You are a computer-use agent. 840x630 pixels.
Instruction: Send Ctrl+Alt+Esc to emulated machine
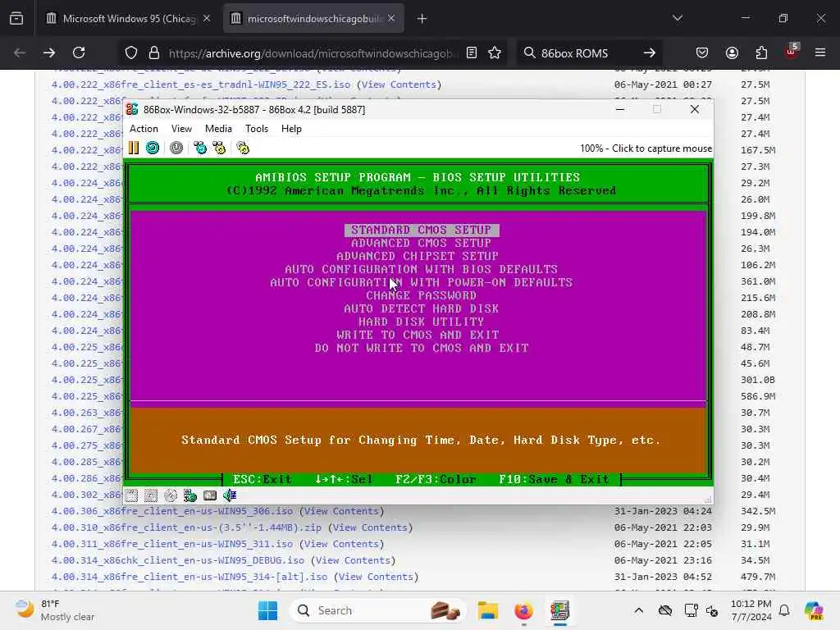pyautogui.click(x=220, y=148)
